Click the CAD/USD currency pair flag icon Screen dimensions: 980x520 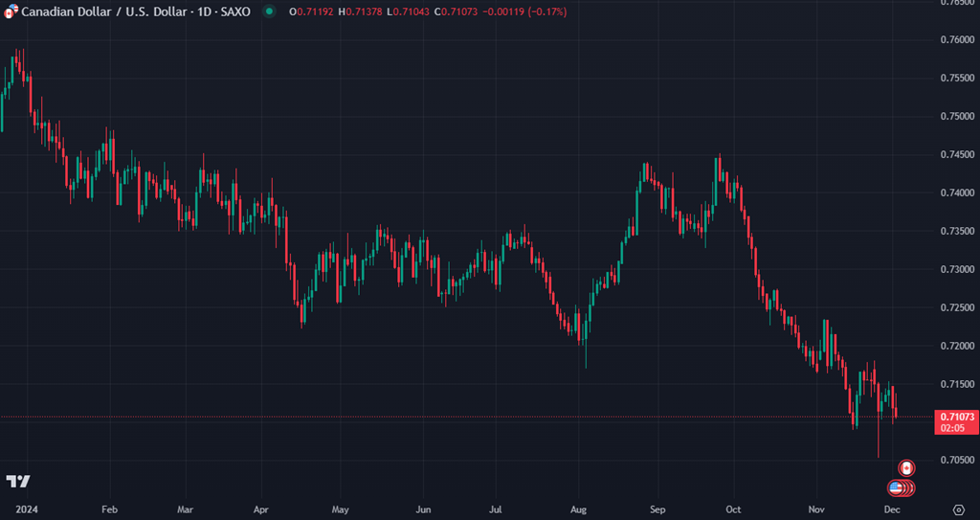click(11, 11)
